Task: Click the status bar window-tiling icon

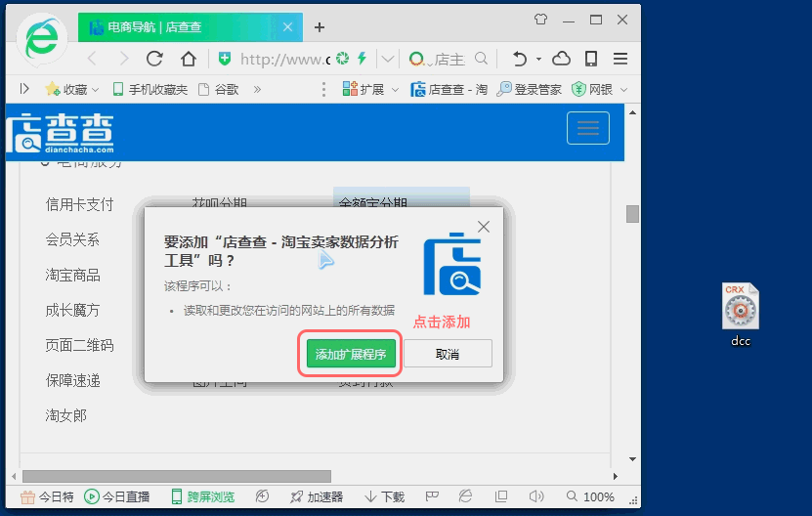Action: [x=500, y=496]
